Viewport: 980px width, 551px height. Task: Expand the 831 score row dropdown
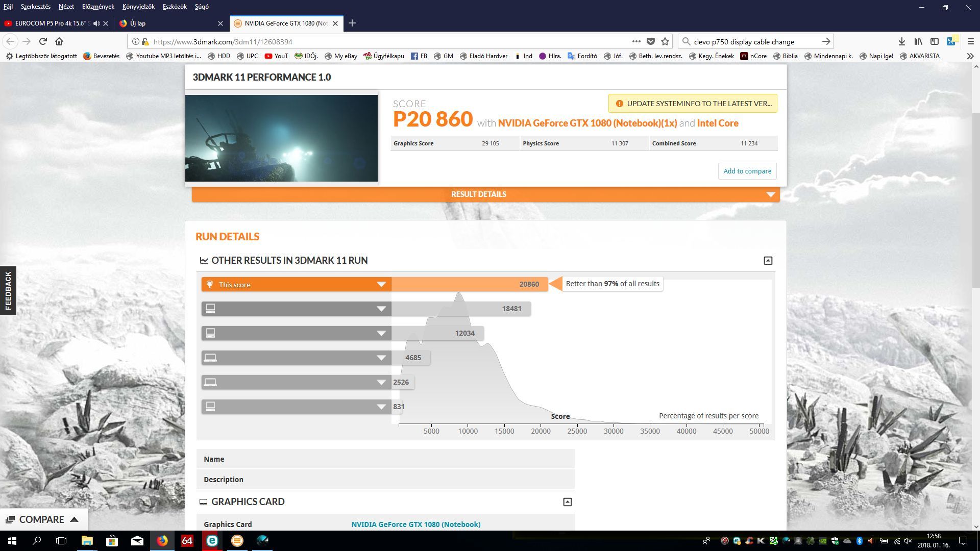381,407
